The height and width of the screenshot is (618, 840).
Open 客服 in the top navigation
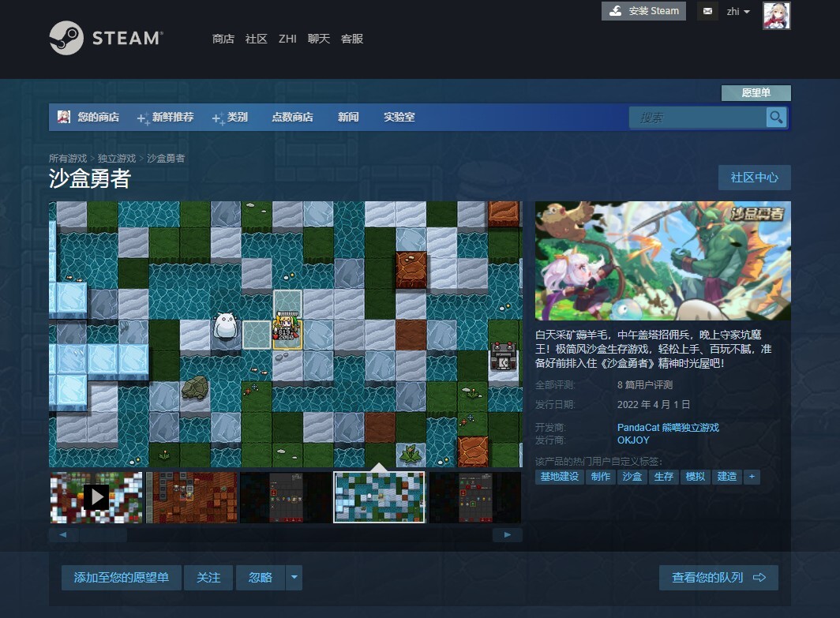352,39
